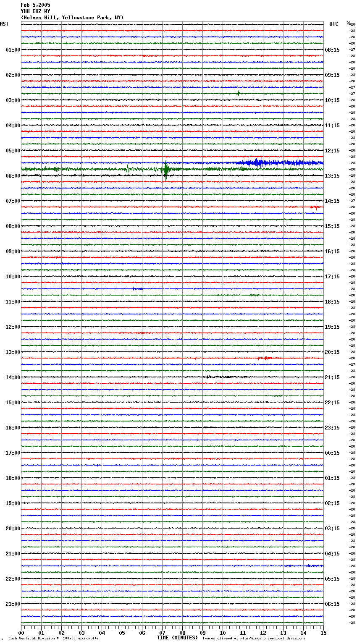Click the 05:00 MST hour label
This screenshot has height=644, width=357.
click(13, 151)
